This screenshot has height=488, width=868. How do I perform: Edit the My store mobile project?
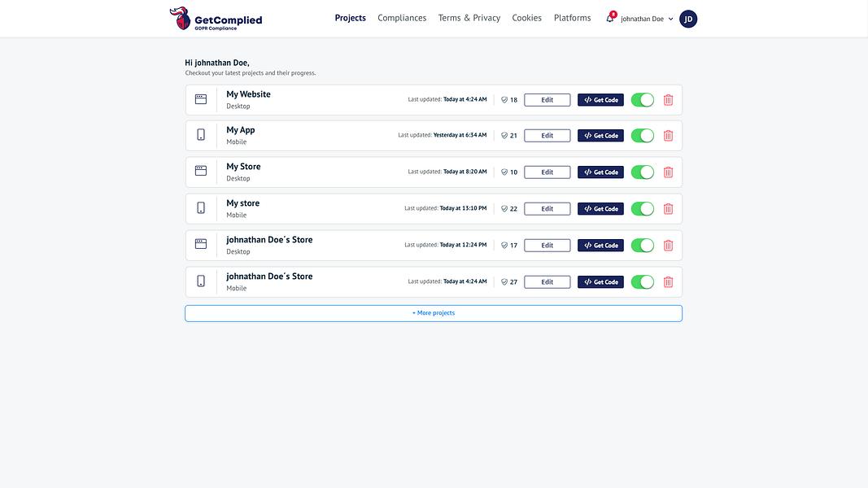(547, 208)
